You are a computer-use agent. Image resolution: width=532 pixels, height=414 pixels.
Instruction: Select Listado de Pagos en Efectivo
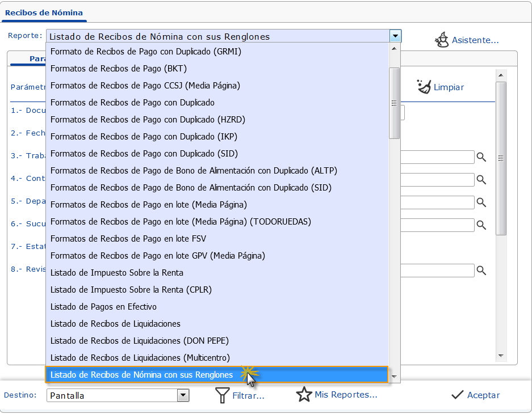pos(103,307)
